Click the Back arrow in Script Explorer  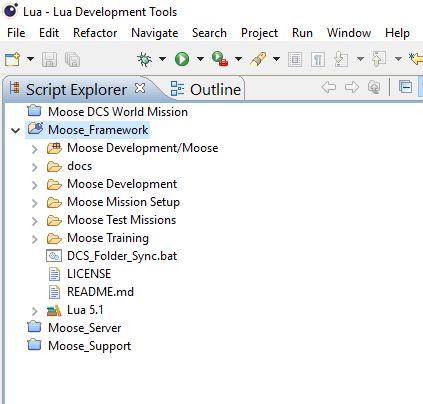[329, 88]
